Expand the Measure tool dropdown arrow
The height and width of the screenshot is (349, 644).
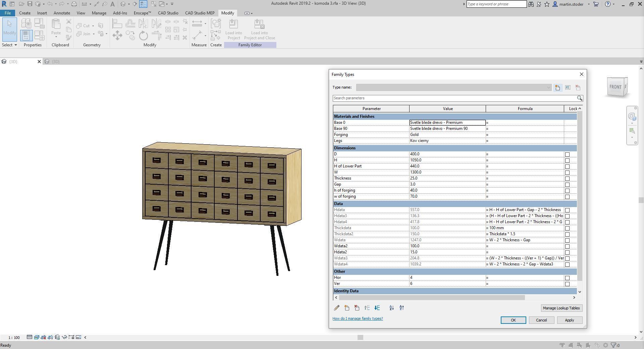[205, 35]
